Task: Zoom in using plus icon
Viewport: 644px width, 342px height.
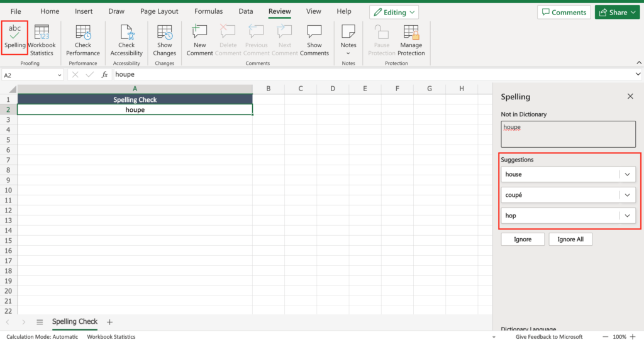Action: pos(633,337)
